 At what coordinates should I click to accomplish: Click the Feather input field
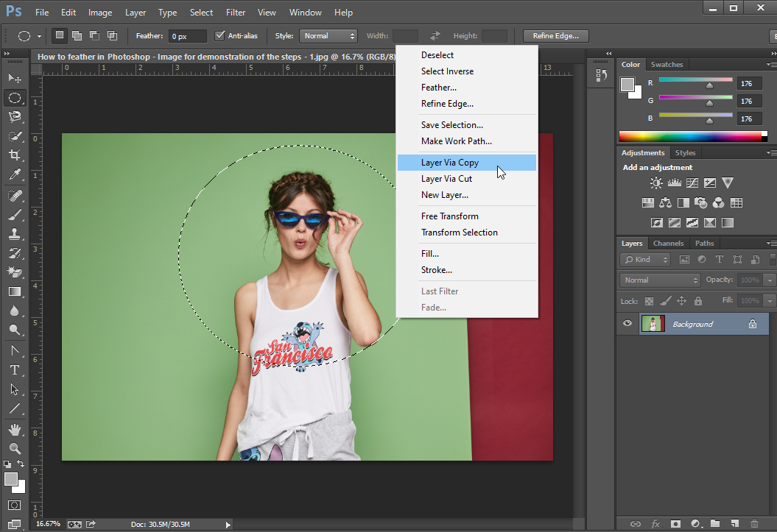coord(187,36)
